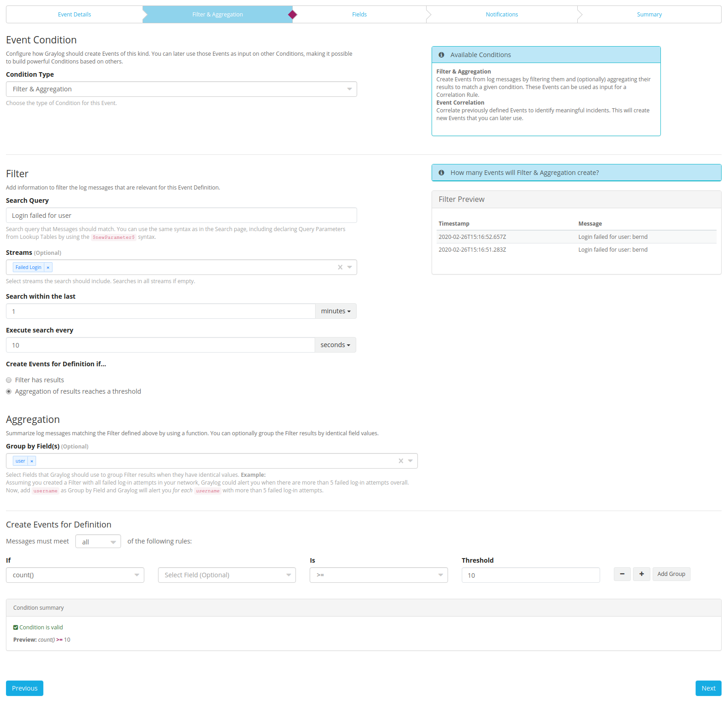
Task: Click the Add Group button
Action: (671, 574)
